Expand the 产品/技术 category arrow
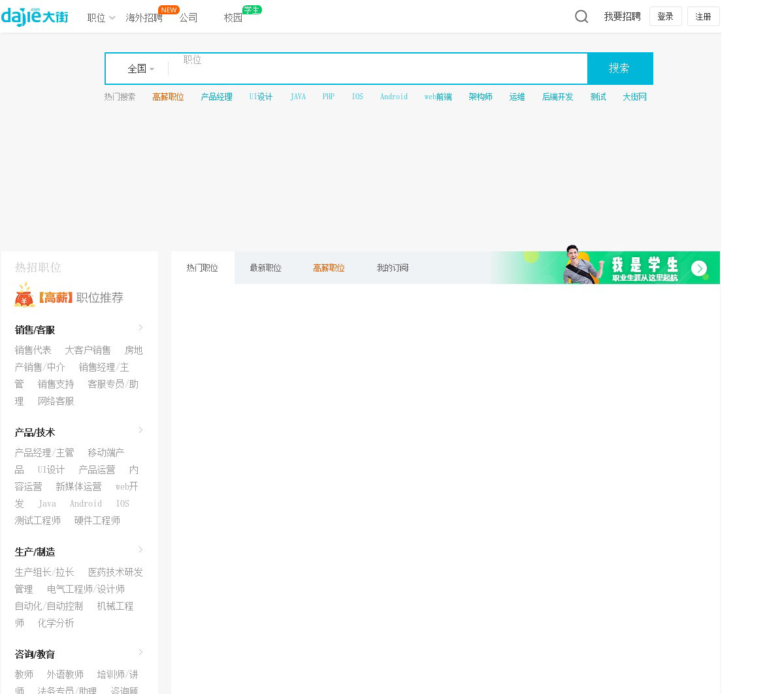 click(140, 430)
